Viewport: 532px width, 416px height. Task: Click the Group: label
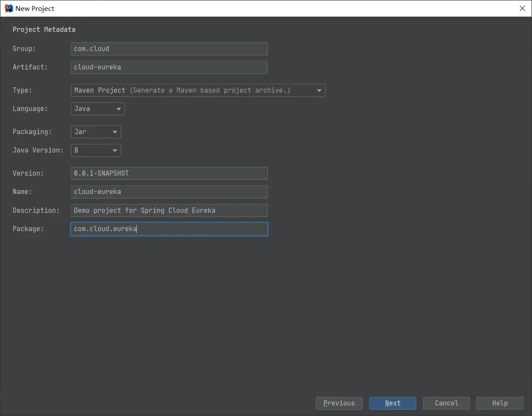coord(24,49)
